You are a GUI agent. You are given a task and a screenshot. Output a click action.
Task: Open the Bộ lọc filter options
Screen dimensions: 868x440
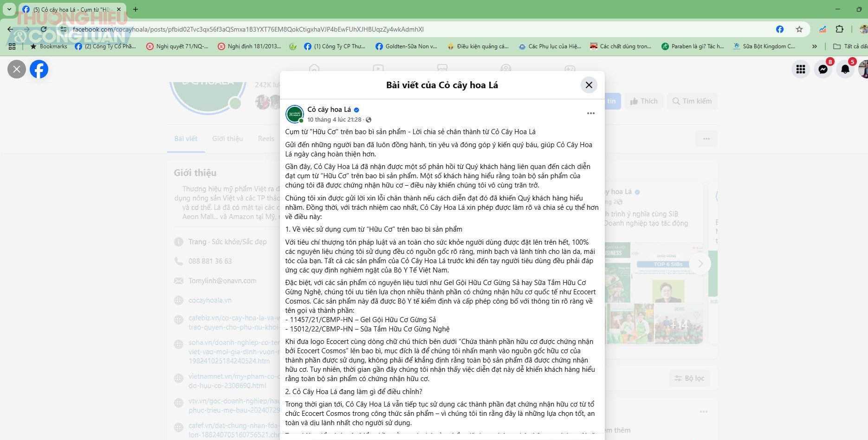click(x=689, y=378)
